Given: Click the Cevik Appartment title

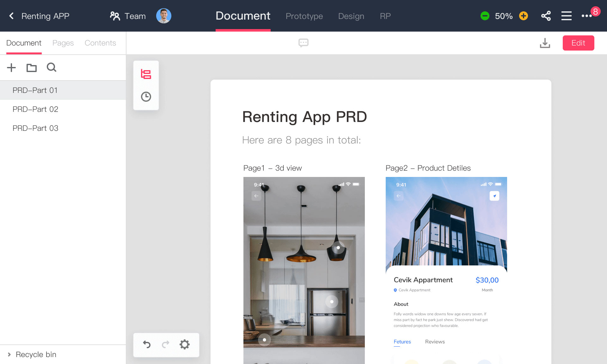Looking at the screenshot, I should (423, 280).
